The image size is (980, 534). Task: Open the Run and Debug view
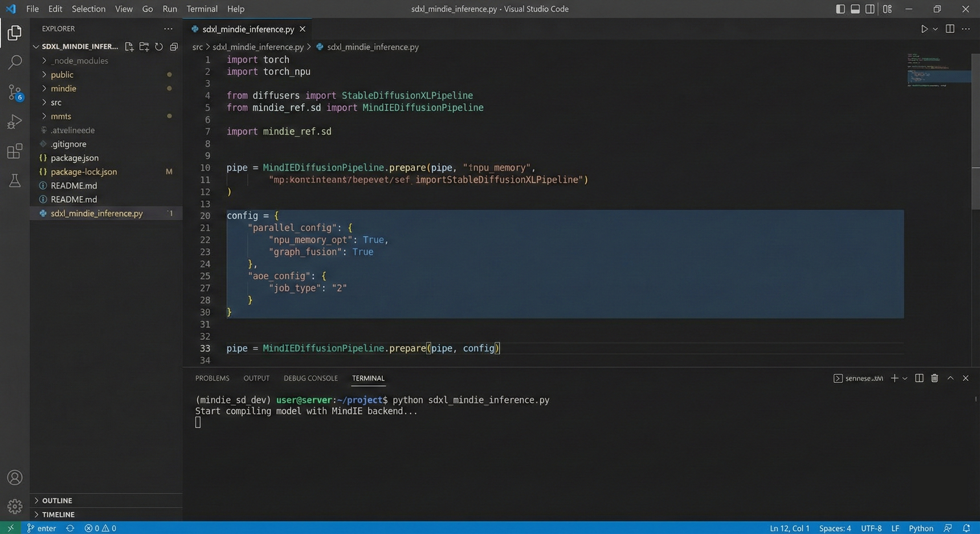[15, 121]
